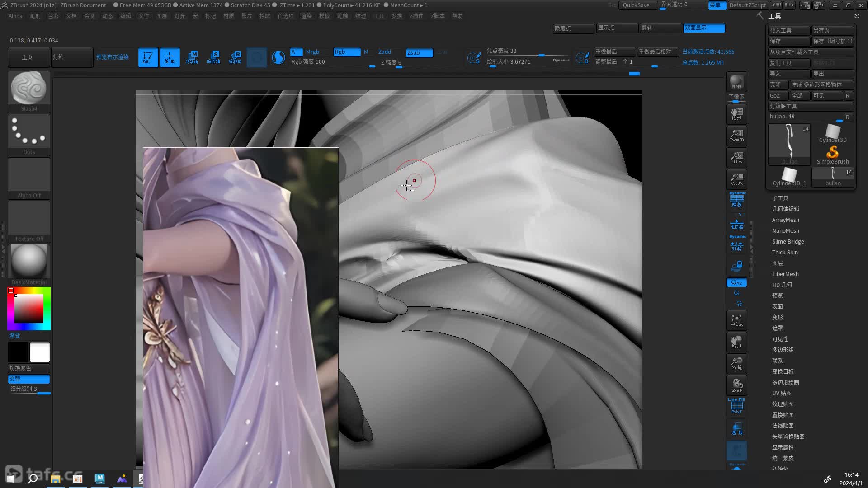
Task: Open the Alpha menu
Action: 15,16
